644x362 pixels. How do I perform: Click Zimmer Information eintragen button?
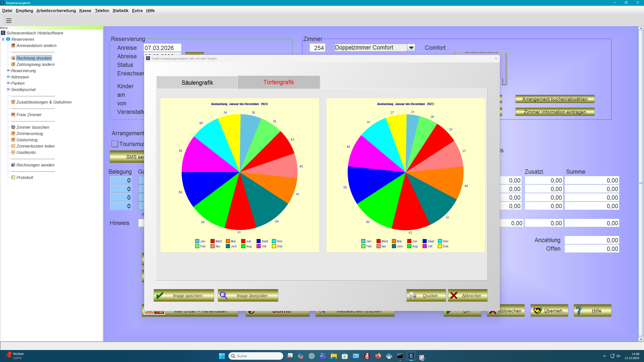pyautogui.click(x=554, y=112)
